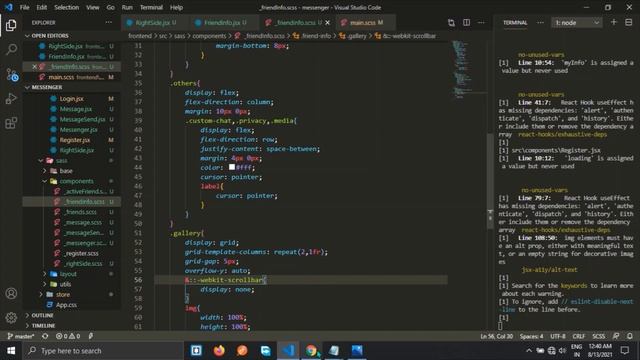Screen dimensions: 640x360
Task: Click the editor vertical scrollbar
Action: pos(490,180)
